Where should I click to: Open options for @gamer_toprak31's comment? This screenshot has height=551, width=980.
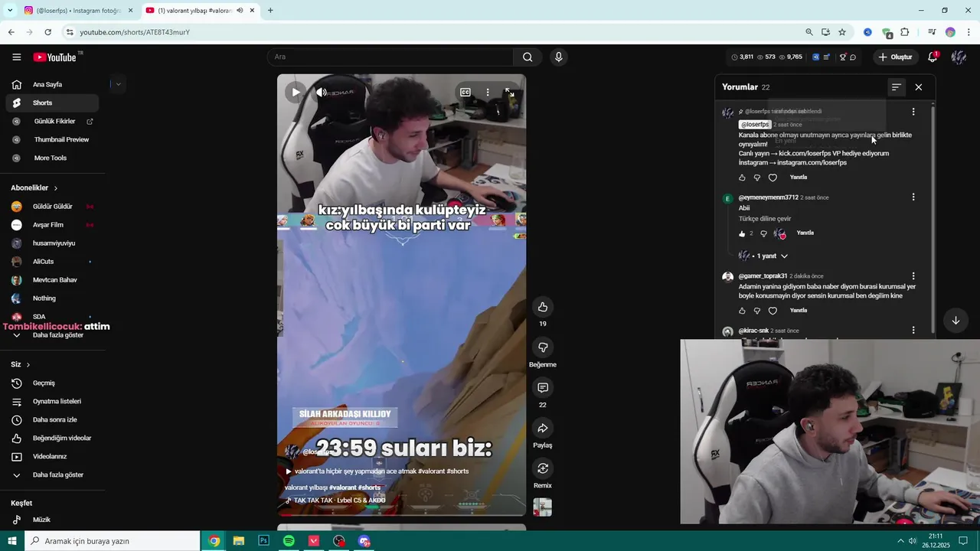[913, 275]
